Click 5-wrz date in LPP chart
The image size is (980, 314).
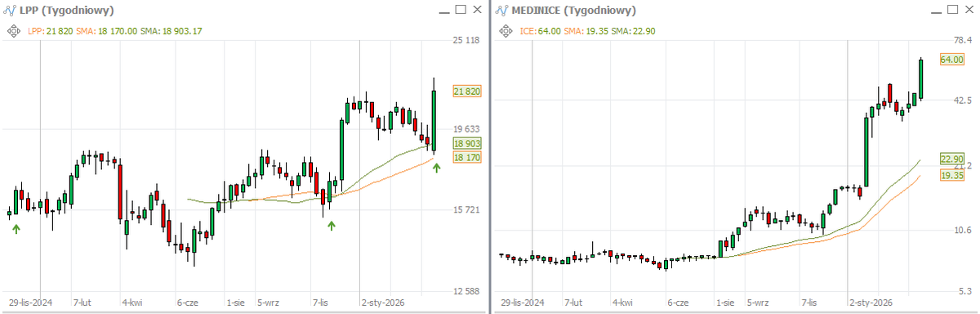pyautogui.click(x=268, y=303)
